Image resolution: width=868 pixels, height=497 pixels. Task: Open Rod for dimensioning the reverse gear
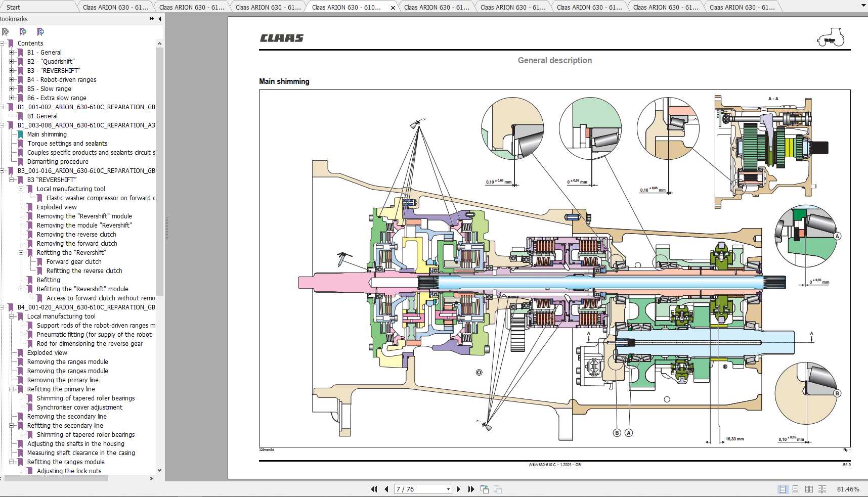(x=90, y=344)
